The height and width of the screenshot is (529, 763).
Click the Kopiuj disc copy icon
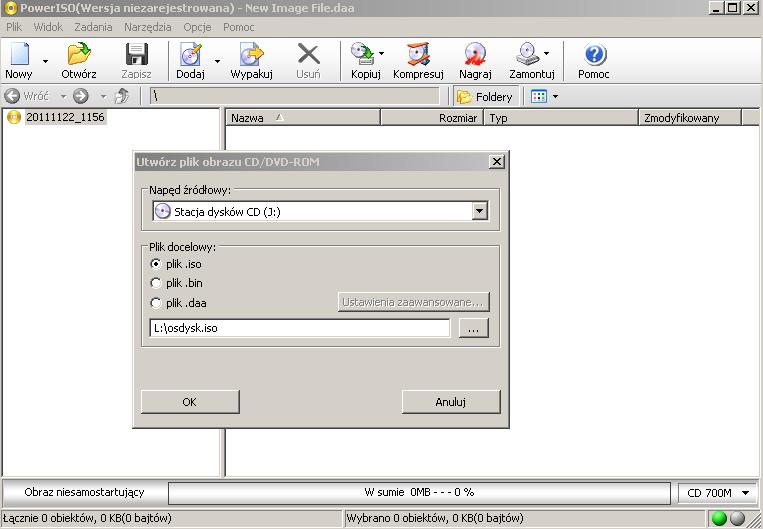pyautogui.click(x=363, y=54)
